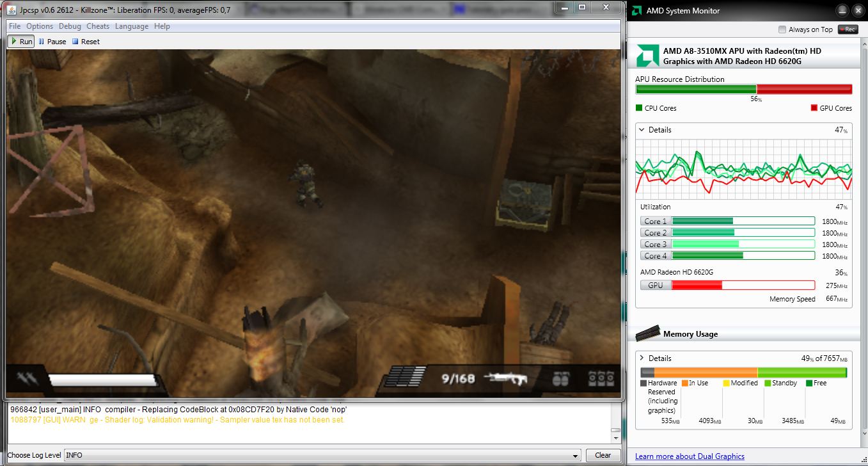
Task: Clear the log with the Clear button
Action: point(603,455)
